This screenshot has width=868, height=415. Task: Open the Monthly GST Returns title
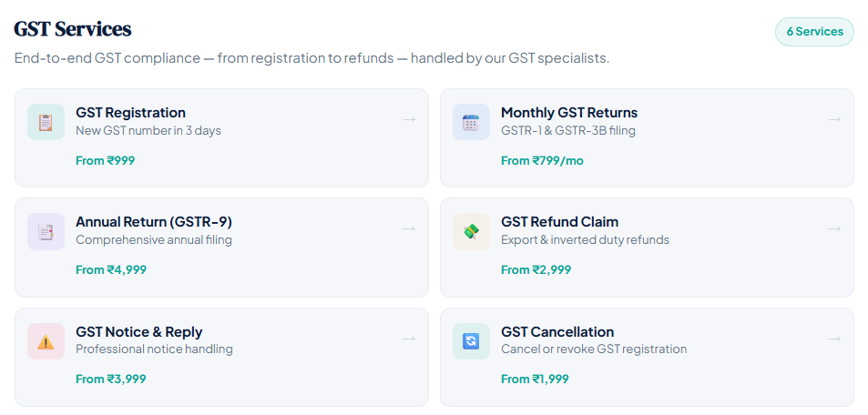tap(568, 113)
